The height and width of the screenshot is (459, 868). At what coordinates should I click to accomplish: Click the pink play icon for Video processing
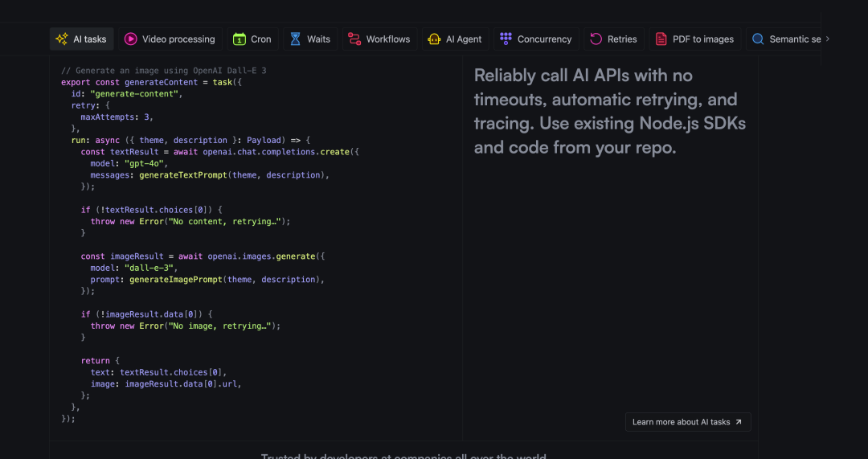pyautogui.click(x=130, y=39)
